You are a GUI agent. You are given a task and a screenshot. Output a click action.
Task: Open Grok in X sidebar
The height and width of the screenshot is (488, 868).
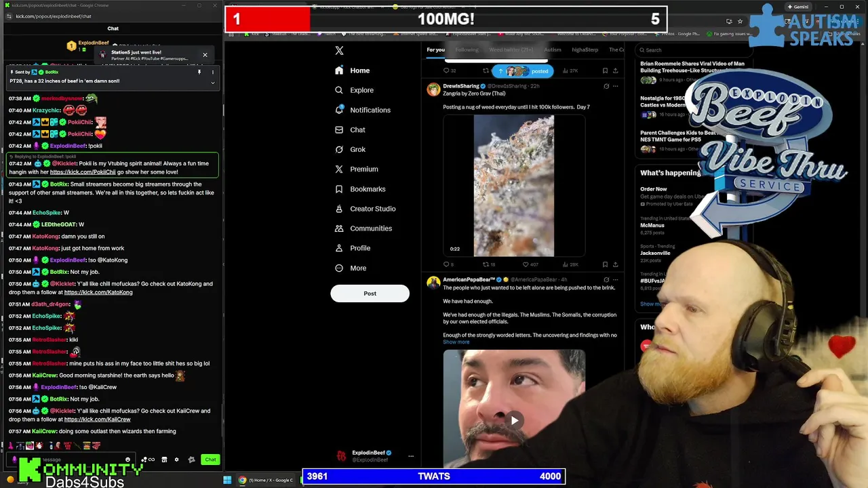point(350,149)
